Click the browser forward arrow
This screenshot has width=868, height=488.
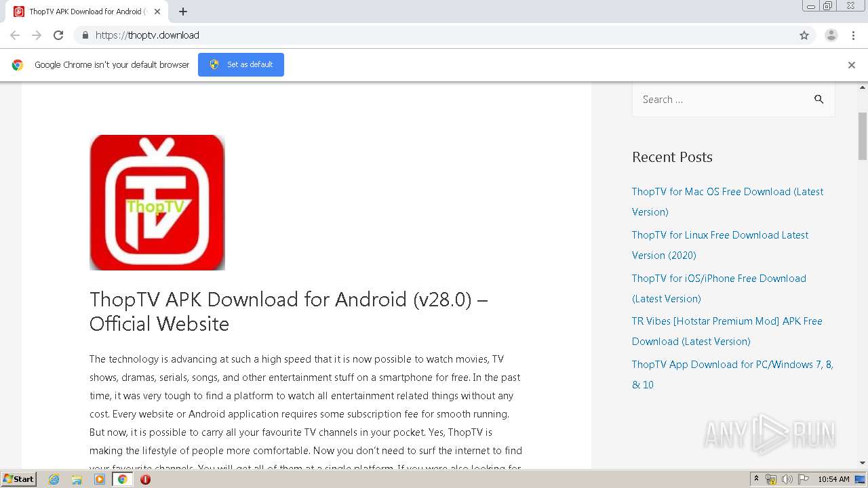click(x=37, y=35)
